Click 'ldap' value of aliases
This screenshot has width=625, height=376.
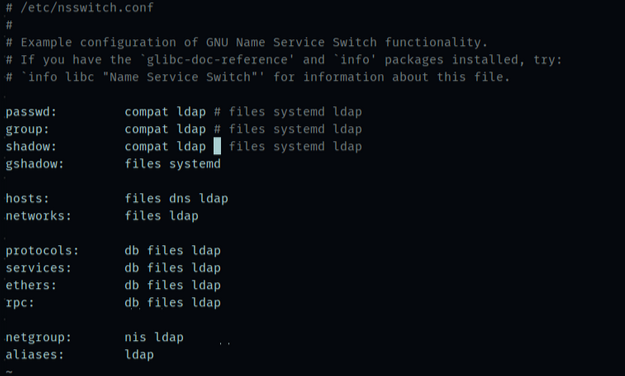(x=139, y=355)
